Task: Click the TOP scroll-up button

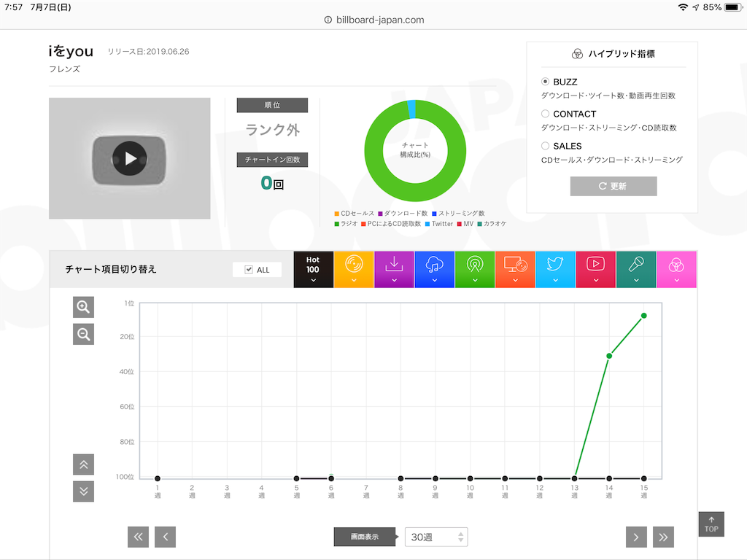Action: (711, 524)
